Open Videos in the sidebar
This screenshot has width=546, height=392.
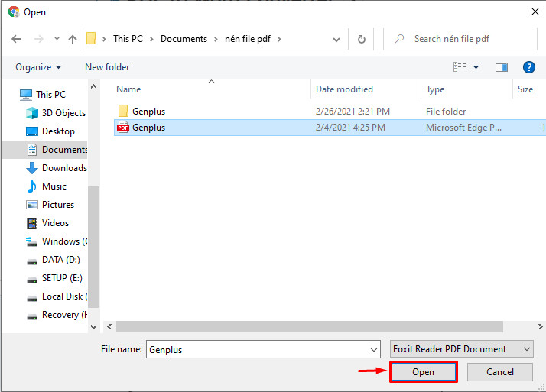(x=47, y=223)
